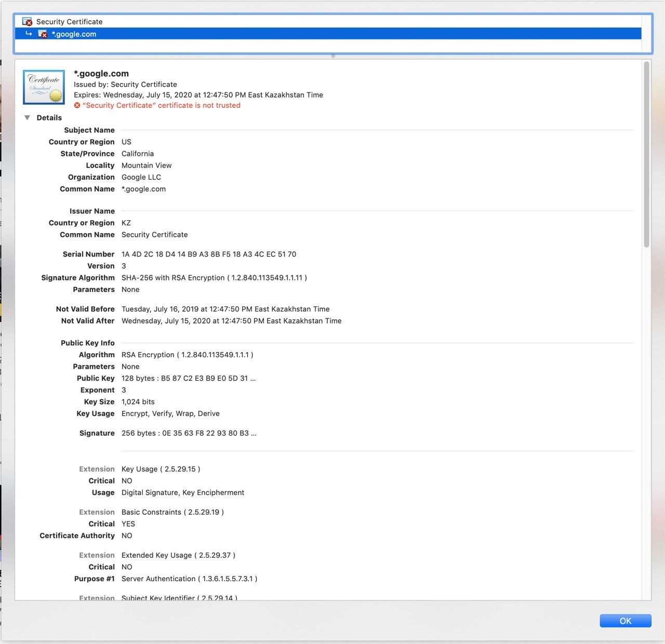The height and width of the screenshot is (644, 665).
Task: Click the Issuer Name section label
Action: coord(92,211)
